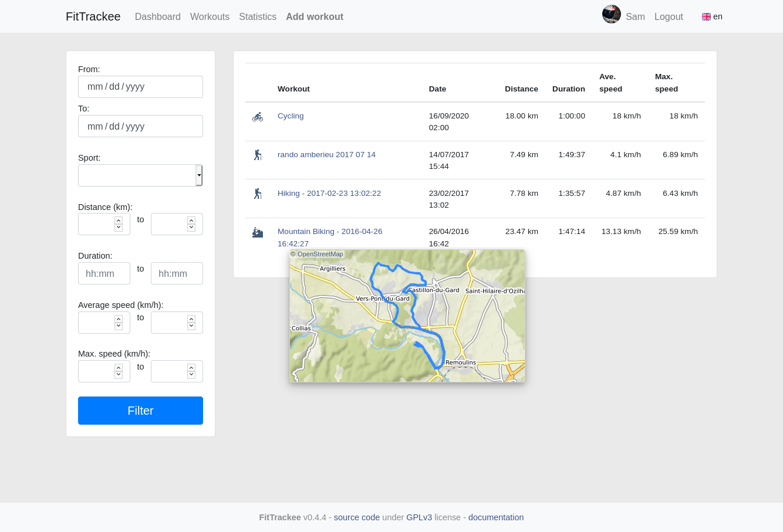Image resolution: width=783 pixels, height=532 pixels.
Task: Increase the minimum distance value with up arrow
Action: [119, 221]
